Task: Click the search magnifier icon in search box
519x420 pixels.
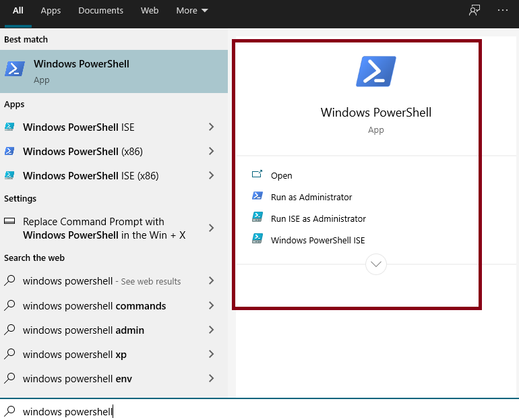Action: [9, 411]
